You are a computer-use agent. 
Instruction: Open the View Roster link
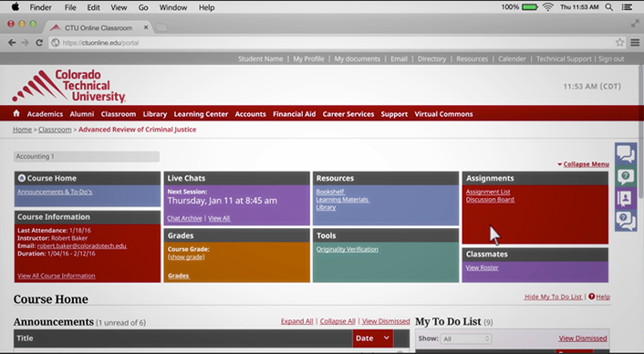[x=482, y=267]
